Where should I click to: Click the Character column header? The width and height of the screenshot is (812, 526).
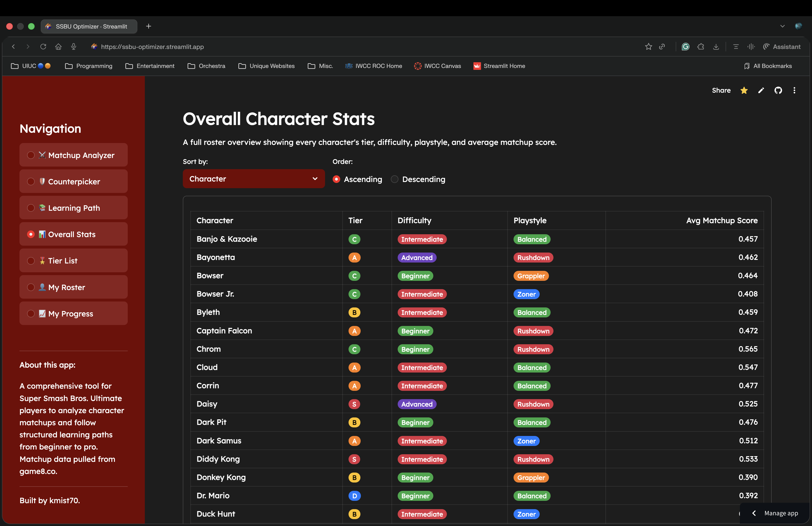tap(266, 220)
